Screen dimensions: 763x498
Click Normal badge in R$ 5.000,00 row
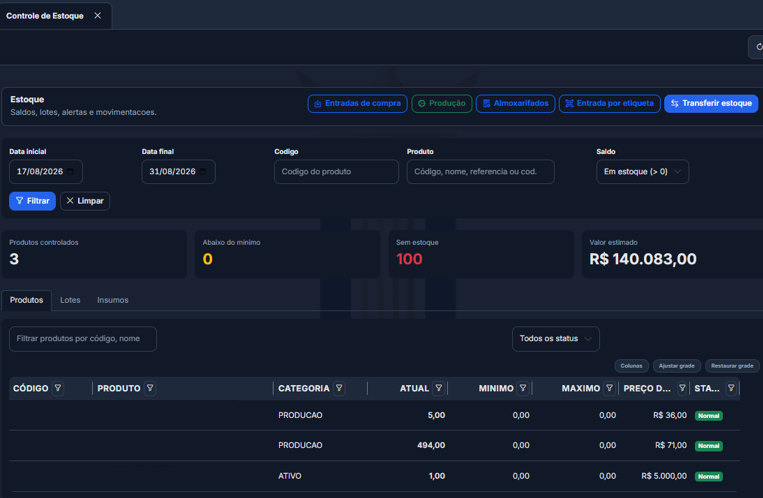708,477
